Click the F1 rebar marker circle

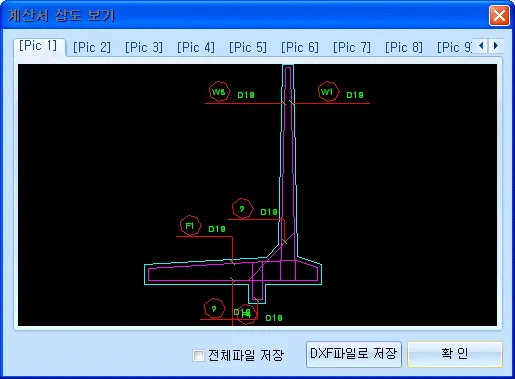(x=190, y=226)
